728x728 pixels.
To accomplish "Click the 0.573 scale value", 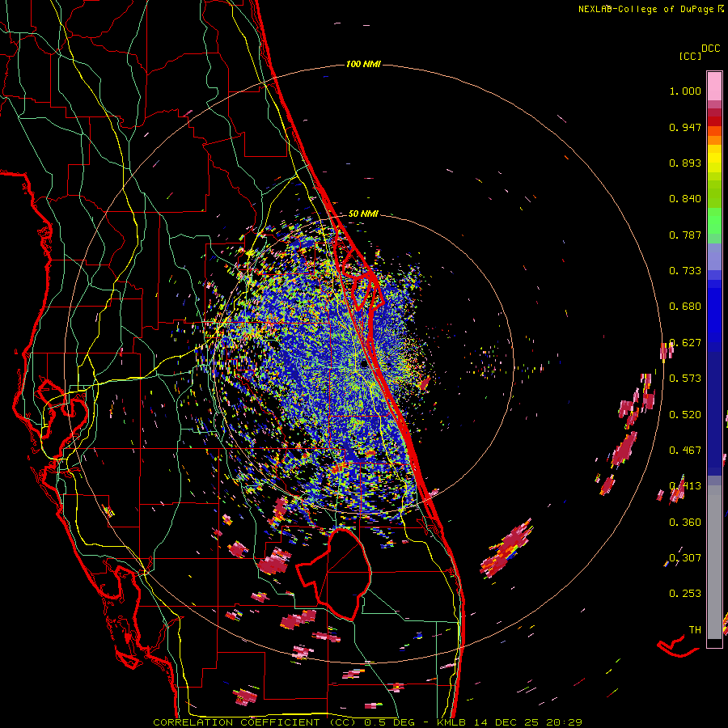I will point(685,379).
